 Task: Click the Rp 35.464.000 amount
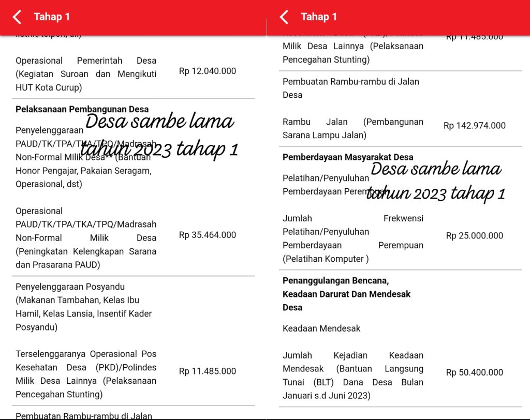[x=208, y=235]
